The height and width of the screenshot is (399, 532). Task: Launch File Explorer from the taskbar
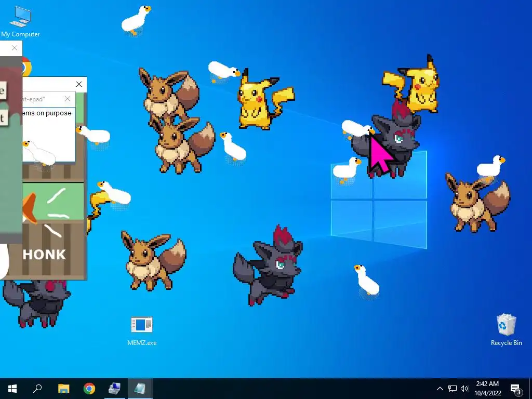click(x=63, y=389)
